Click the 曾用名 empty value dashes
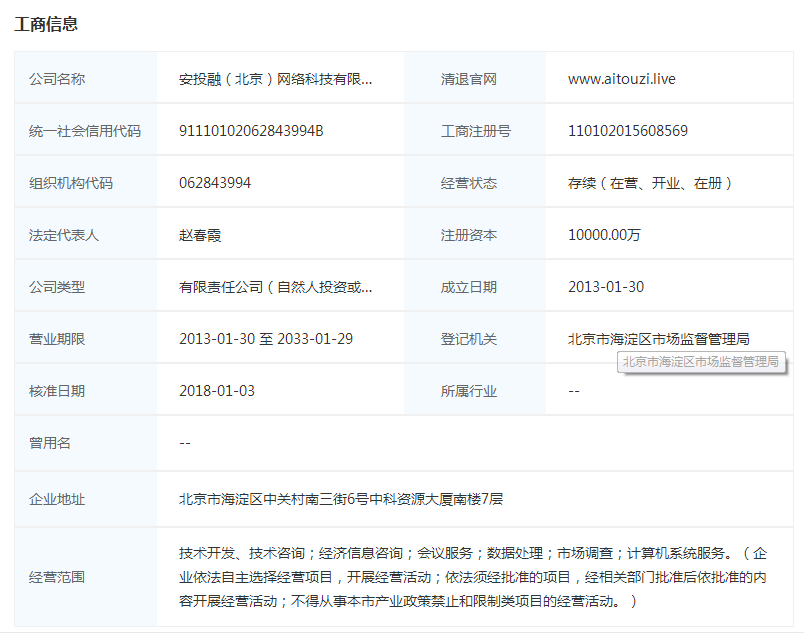This screenshot has height=635, width=804. click(x=185, y=443)
